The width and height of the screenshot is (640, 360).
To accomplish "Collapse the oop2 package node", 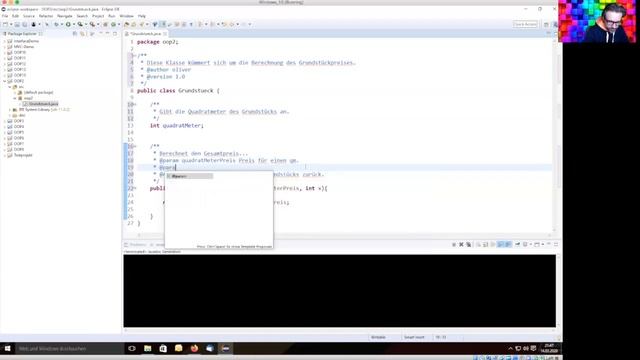I will [15, 98].
